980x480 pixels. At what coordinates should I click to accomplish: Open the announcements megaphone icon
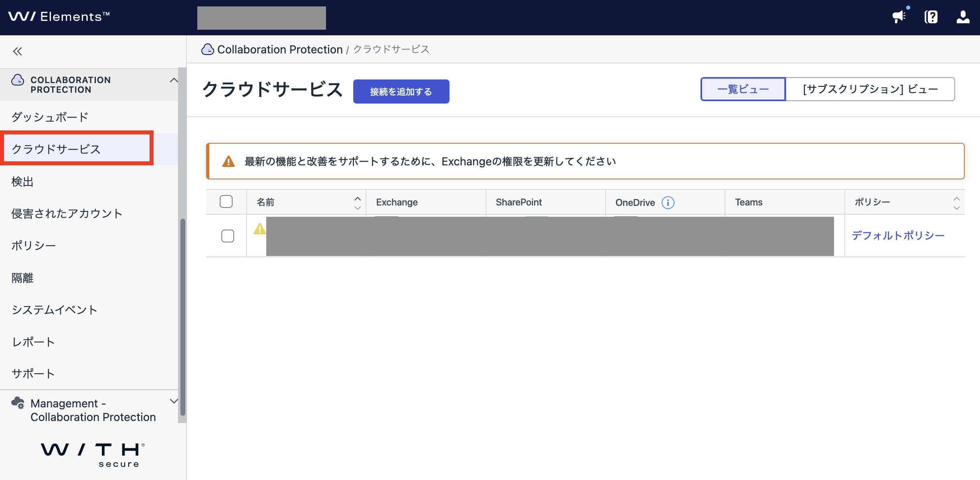point(899,17)
